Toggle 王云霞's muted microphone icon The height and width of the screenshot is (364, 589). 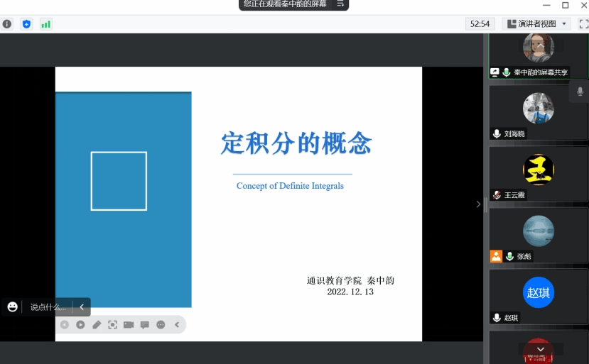(x=497, y=194)
